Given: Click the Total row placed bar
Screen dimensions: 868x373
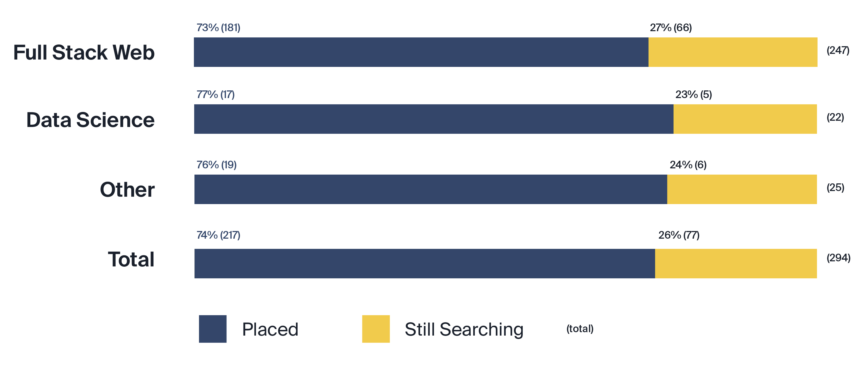Looking at the screenshot, I should click(x=425, y=264).
